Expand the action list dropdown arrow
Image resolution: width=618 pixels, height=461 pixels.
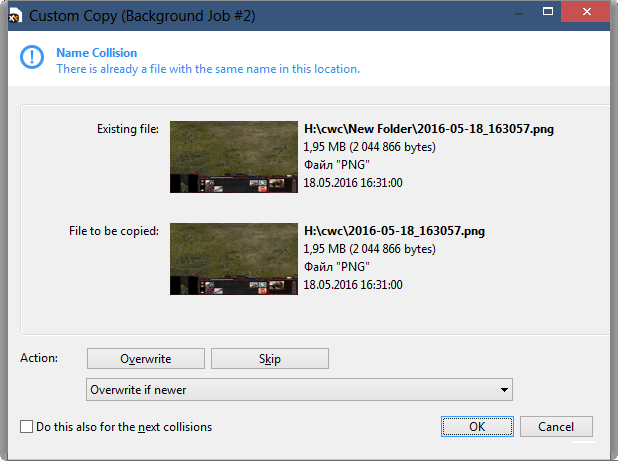tap(503, 390)
